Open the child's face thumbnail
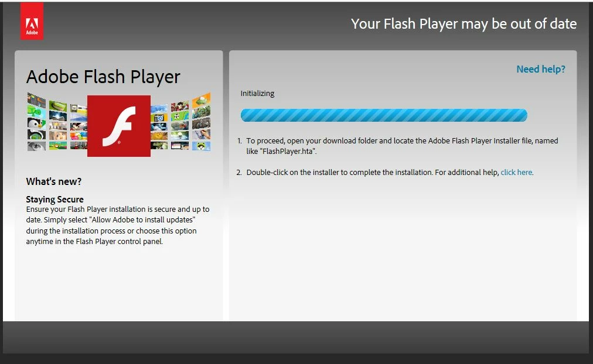This screenshot has height=364, width=593. coord(58,136)
